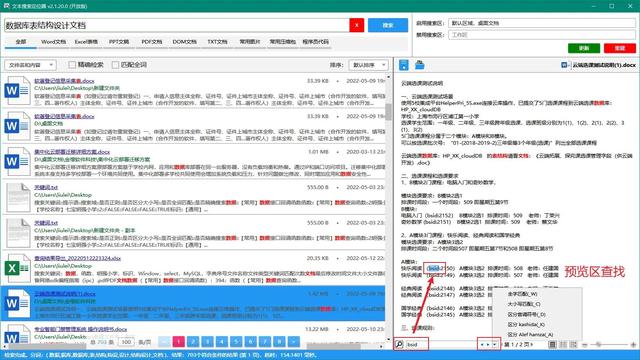
Task: Click the open folder icon above preview
Action: click(420, 64)
